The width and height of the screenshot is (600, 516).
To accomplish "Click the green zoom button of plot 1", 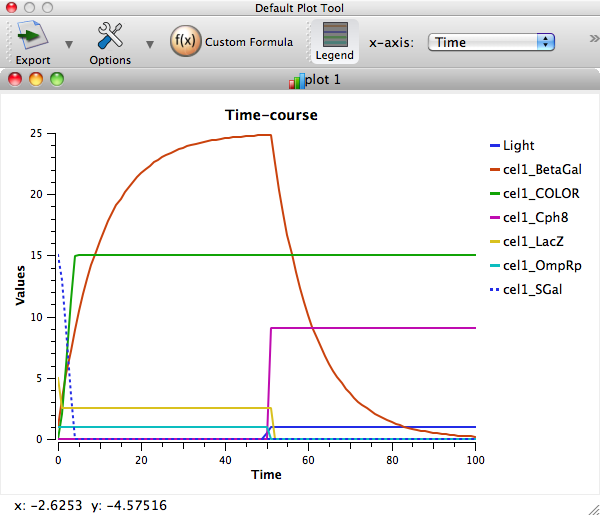I will tap(57, 80).
